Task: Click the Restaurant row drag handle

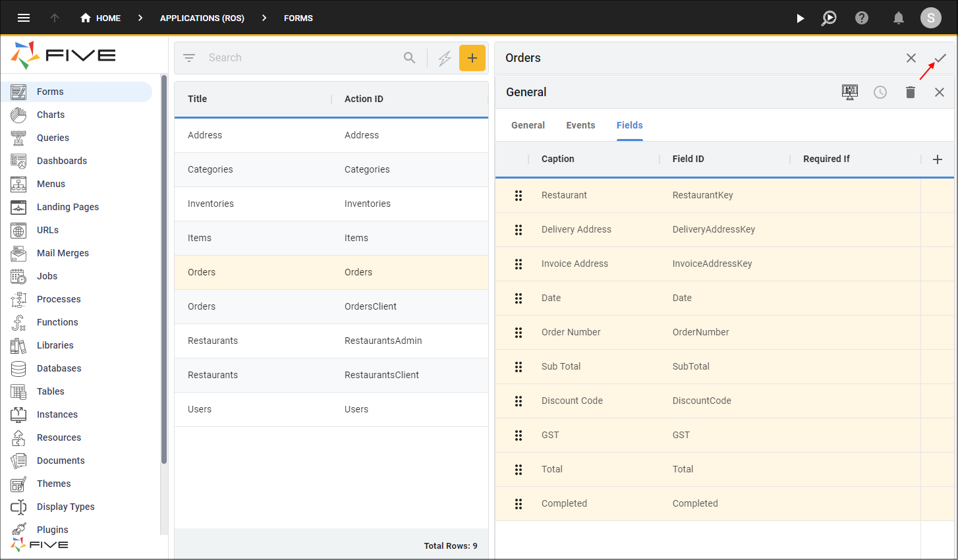Action: click(519, 196)
